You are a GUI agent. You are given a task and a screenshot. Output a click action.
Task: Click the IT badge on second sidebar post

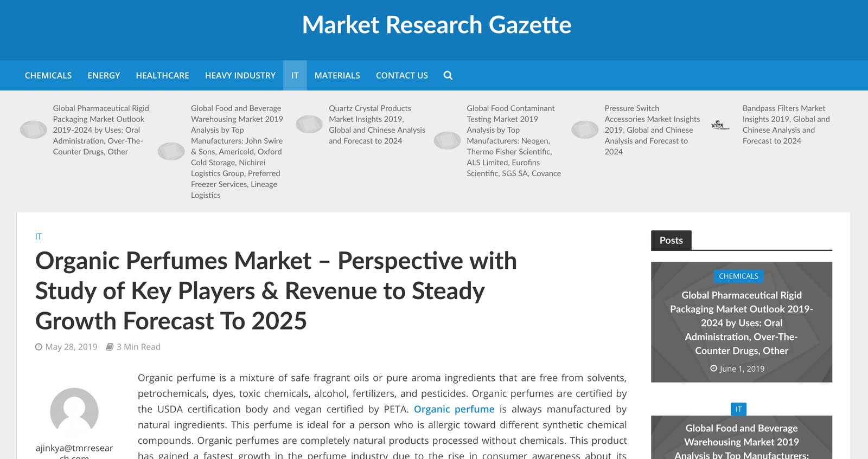point(738,409)
